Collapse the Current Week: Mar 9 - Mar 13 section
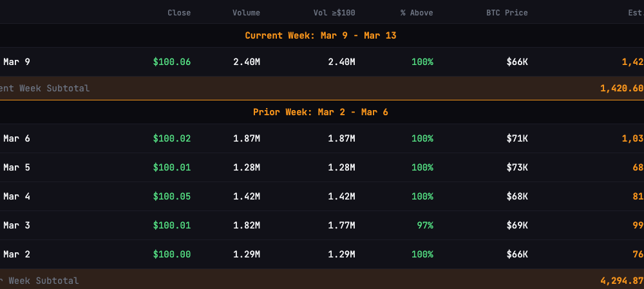 (320, 35)
